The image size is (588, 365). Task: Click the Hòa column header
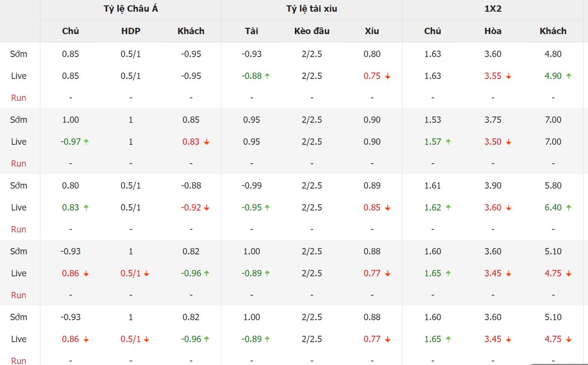[493, 31]
